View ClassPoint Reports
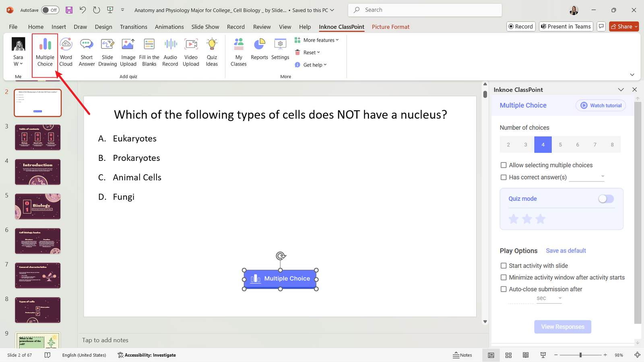Viewport: 644px width, 362px height. click(x=259, y=49)
